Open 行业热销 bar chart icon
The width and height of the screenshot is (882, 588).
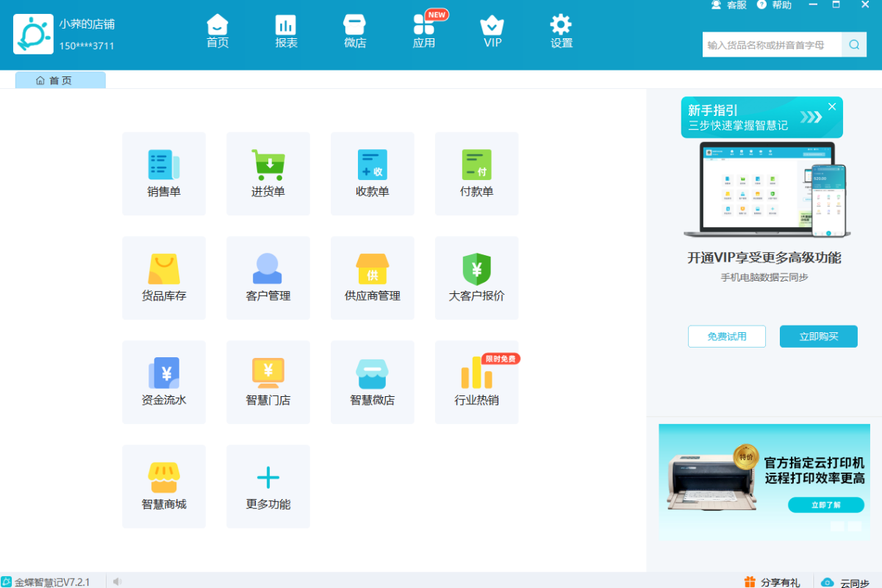[476, 375]
